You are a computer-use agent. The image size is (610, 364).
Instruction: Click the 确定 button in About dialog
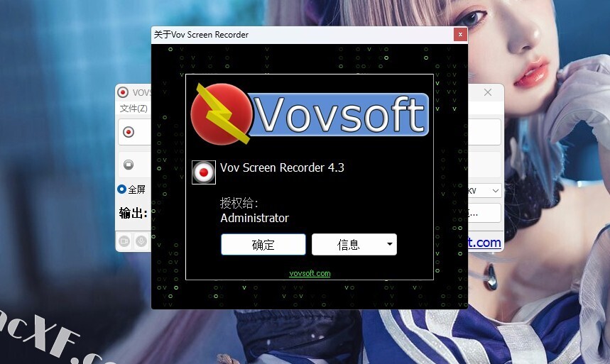click(263, 245)
